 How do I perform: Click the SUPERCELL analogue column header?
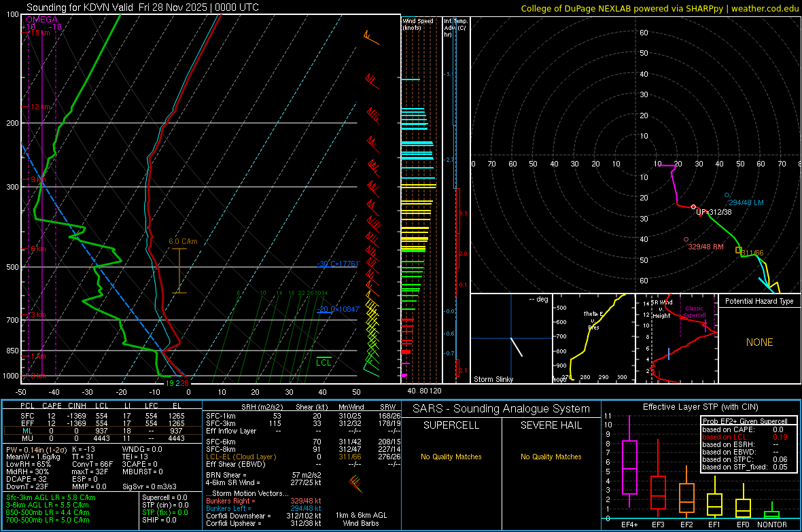pyautogui.click(x=451, y=425)
